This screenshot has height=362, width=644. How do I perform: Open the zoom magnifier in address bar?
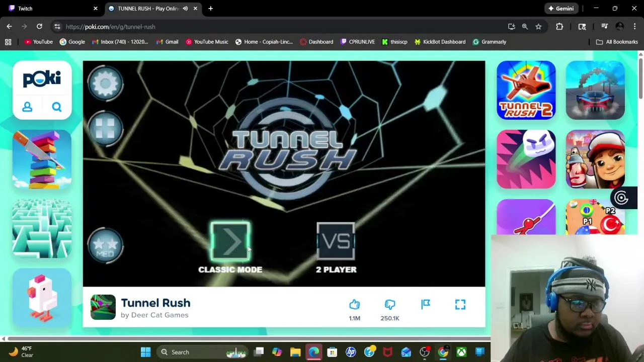525,27
